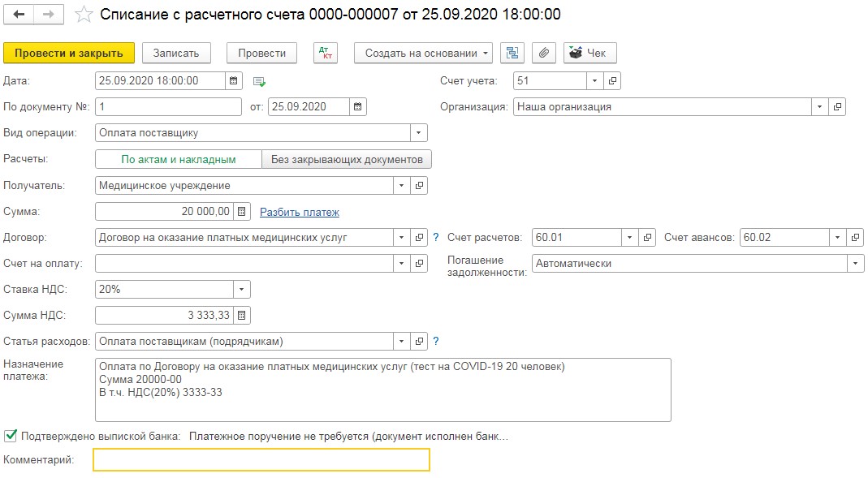Open calculator icon in Сумма НДС field
868x478 pixels.
tap(241, 316)
